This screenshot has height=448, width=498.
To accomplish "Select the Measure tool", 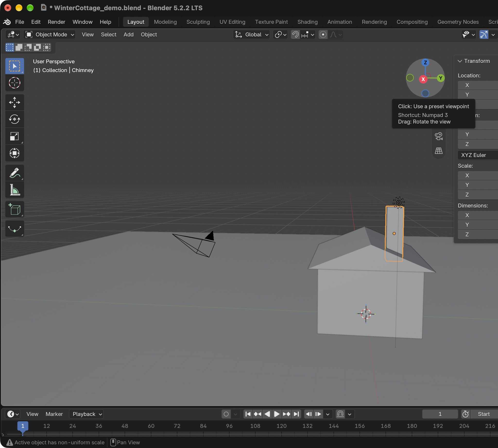I will [15, 190].
